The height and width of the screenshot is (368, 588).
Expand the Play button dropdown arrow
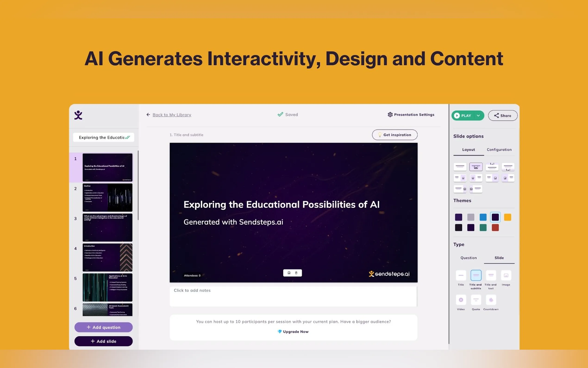click(x=478, y=116)
